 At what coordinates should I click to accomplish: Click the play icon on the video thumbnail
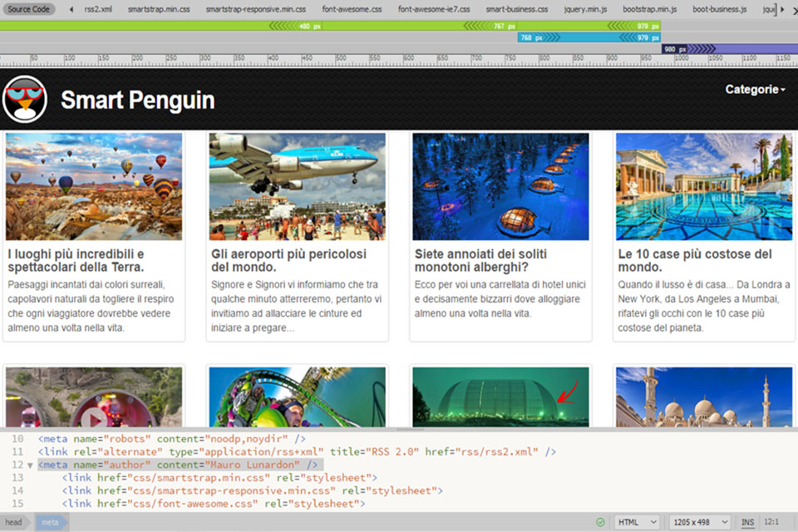pos(92,417)
